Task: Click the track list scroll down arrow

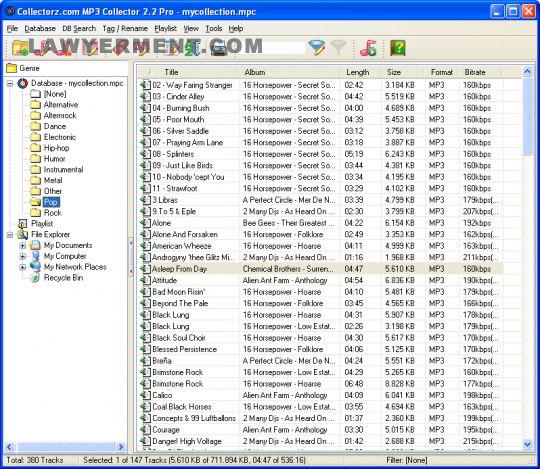Action: [x=527, y=444]
